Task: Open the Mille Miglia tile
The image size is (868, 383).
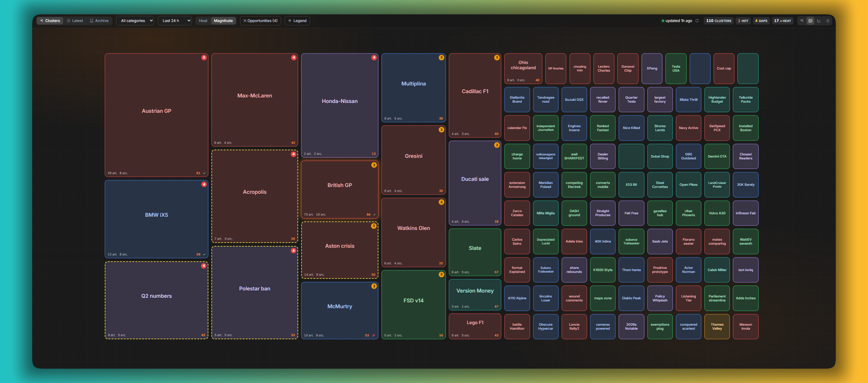Action: coord(546,213)
